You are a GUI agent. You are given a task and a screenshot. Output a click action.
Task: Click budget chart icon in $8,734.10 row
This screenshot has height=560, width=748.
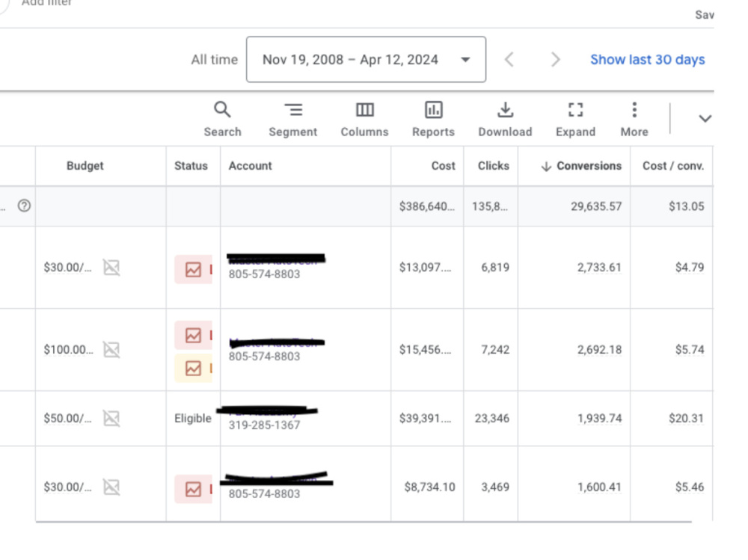tap(111, 487)
